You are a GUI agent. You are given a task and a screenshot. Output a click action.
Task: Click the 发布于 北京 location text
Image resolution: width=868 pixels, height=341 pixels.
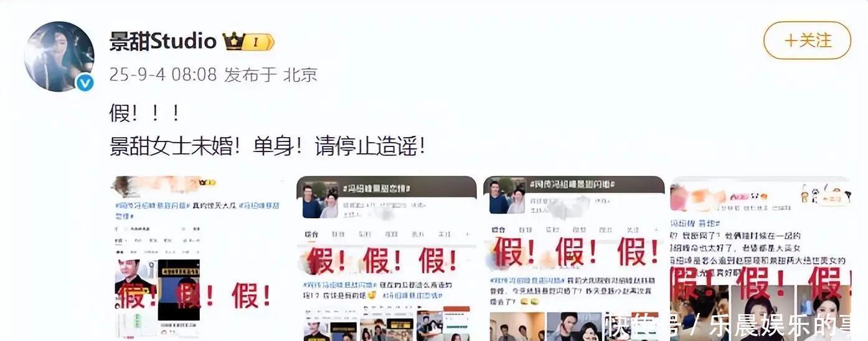coord(271,75)
